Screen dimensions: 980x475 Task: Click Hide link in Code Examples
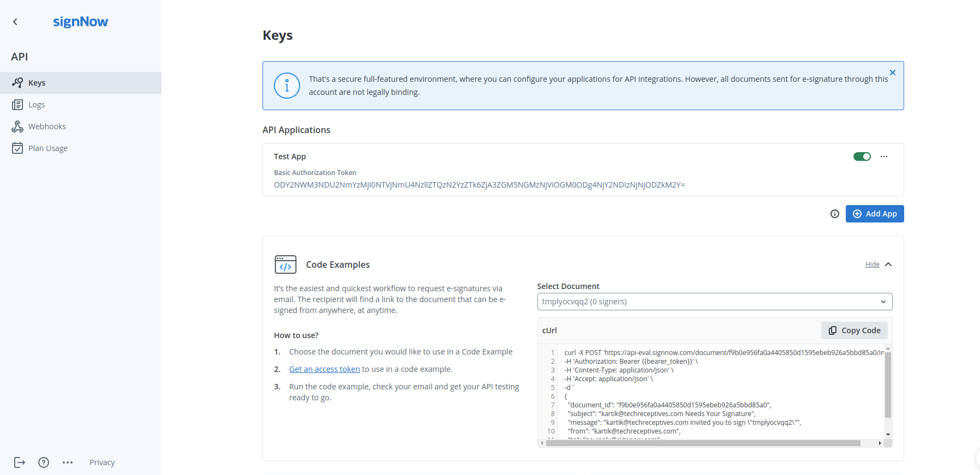click(872, 264)
